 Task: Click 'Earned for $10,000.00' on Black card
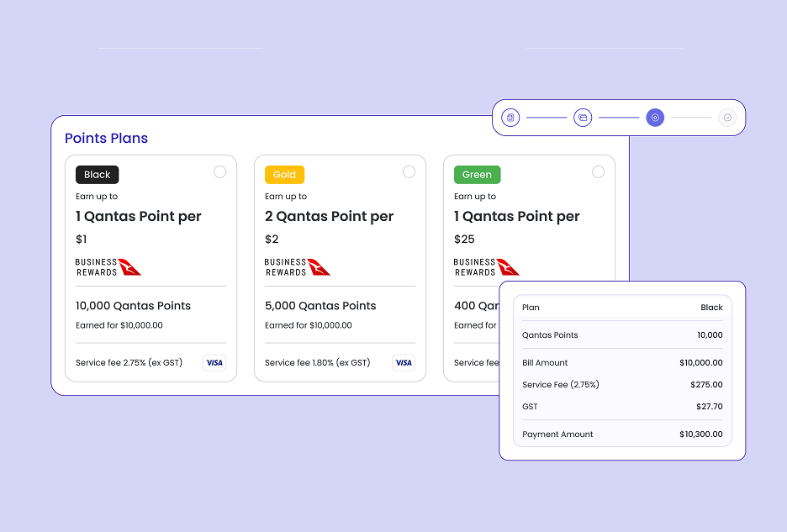(119, 325)
